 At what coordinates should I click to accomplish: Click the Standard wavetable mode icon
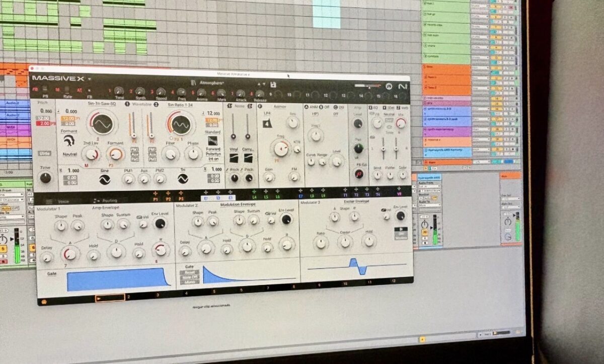coord(213,140)
